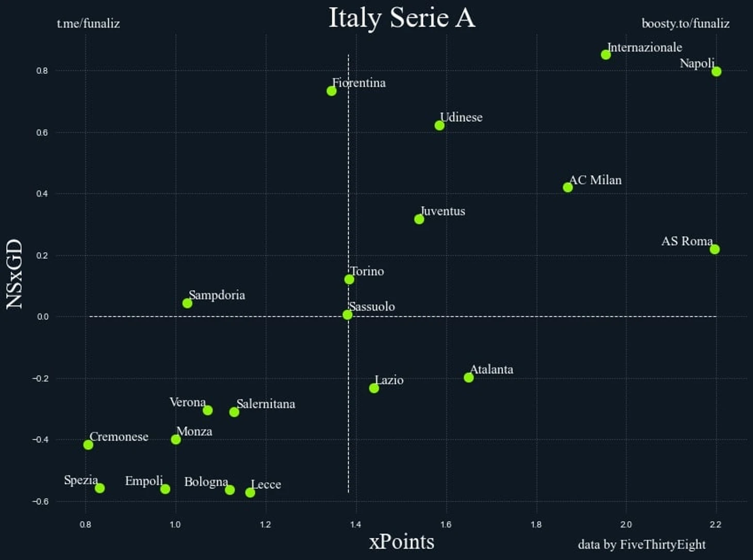Click the Atalanta dot

(468, 377)
